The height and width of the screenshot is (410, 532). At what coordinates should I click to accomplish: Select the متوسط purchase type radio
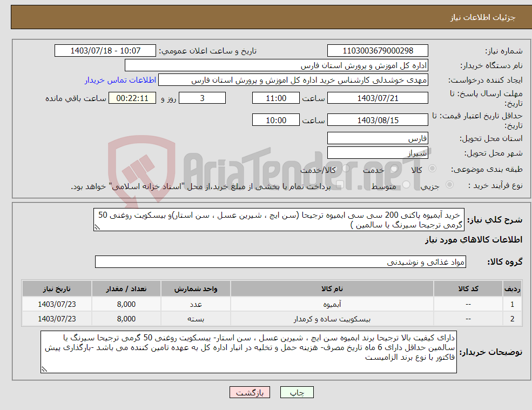[x=407, y=185]
